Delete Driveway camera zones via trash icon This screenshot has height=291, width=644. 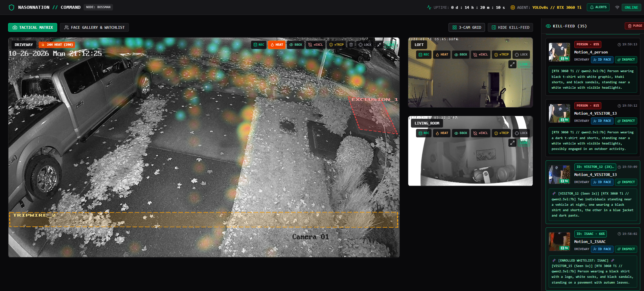(351, 45)
